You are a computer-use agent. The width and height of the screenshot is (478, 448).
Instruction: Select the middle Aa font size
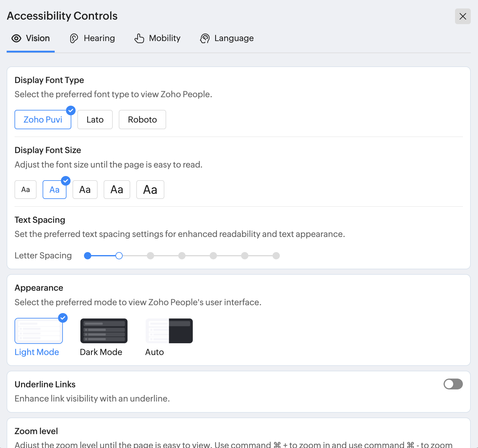click(85, 190)
